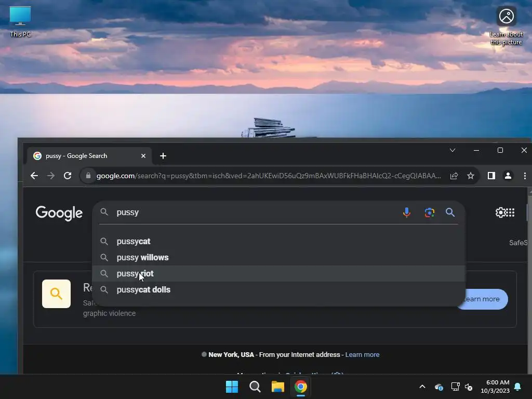Open taskbar Search
532x399 pixels.
pos(255,387)
